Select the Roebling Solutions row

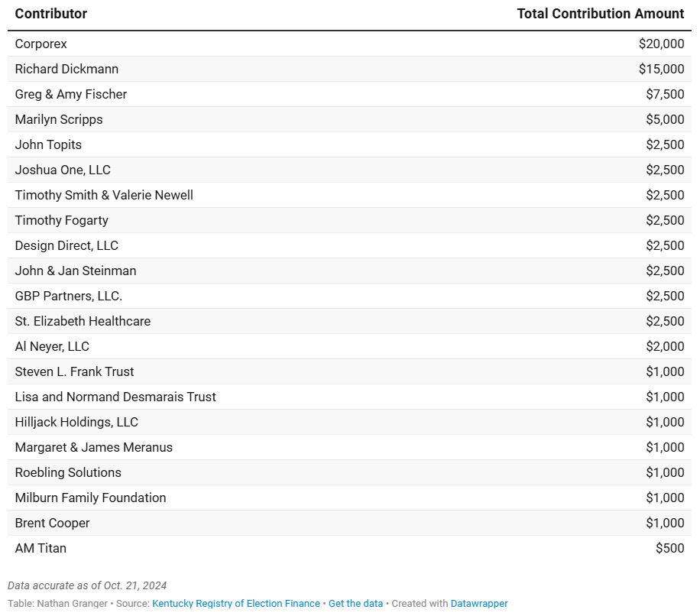pyautogui.click(x=68, y=473)
